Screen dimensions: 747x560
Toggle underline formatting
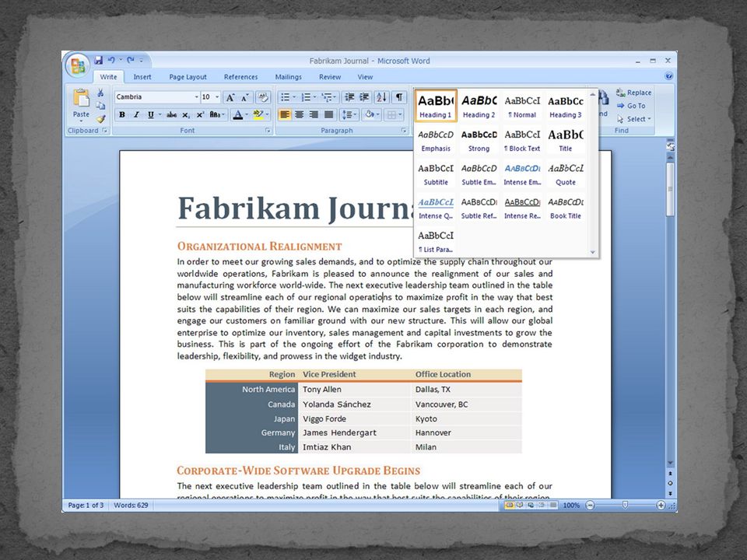pos(150,115)
